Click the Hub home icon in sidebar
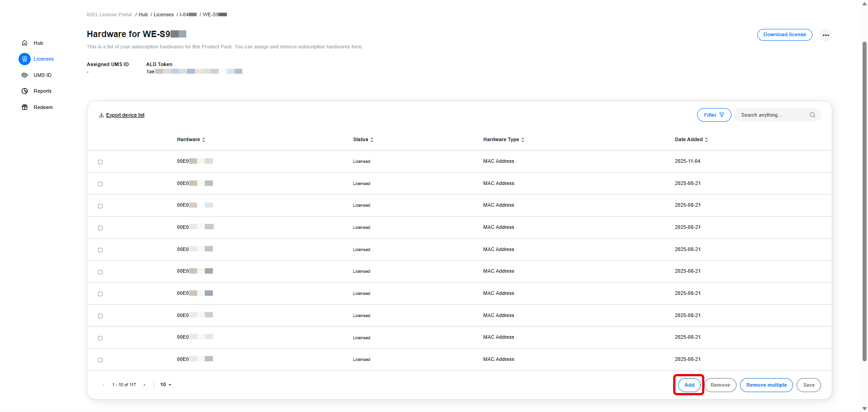868x412 pixels. (25, 43)
